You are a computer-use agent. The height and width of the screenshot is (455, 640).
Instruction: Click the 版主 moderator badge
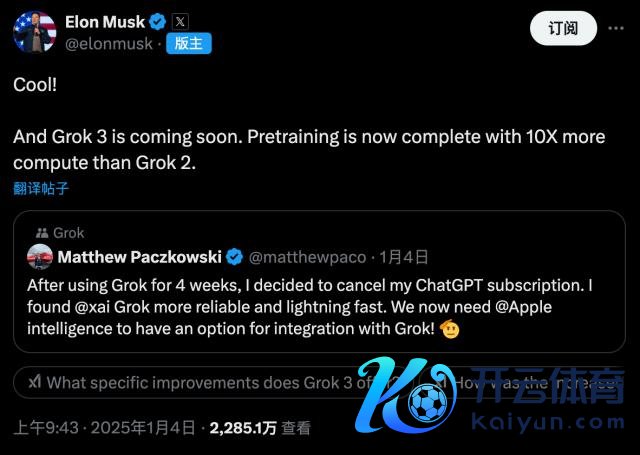click(x=189, y=43)
